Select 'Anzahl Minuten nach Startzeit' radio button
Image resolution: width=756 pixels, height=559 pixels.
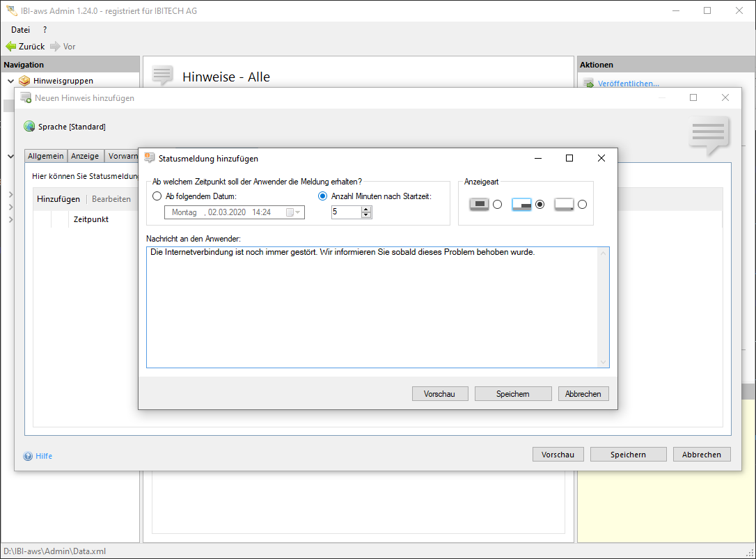[322, 196]
